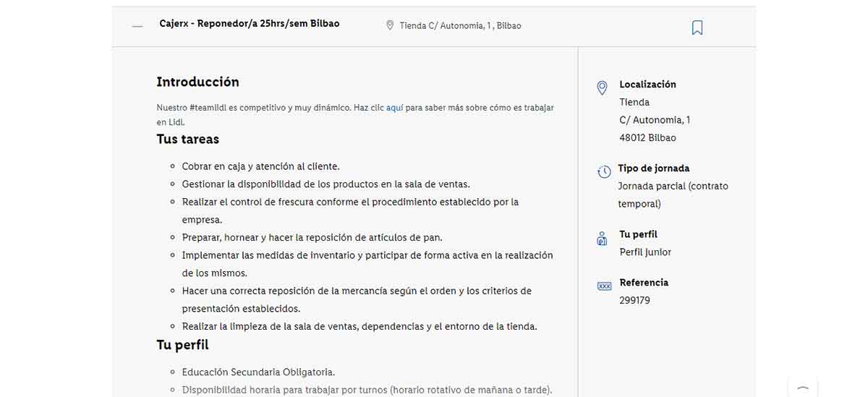Click the Tus tareas heading

(x=187, y=139)
